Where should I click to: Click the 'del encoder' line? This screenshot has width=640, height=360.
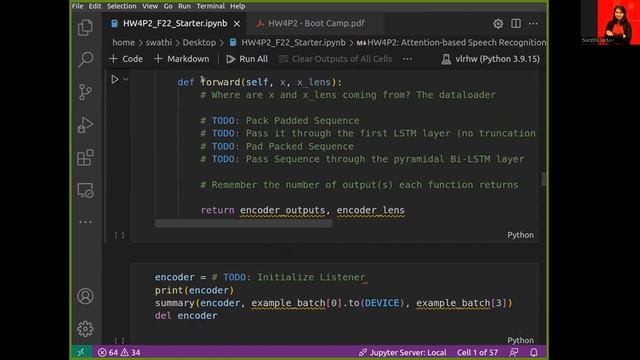coord(186,316)
